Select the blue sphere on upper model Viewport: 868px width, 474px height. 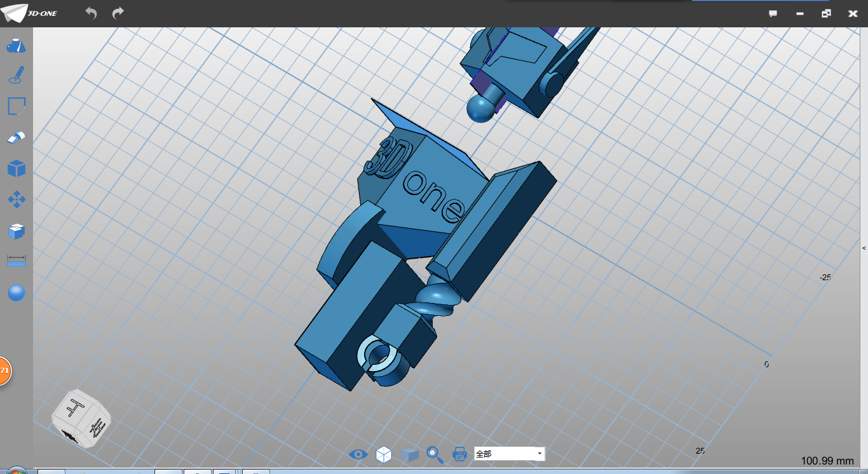pos(481,109)
